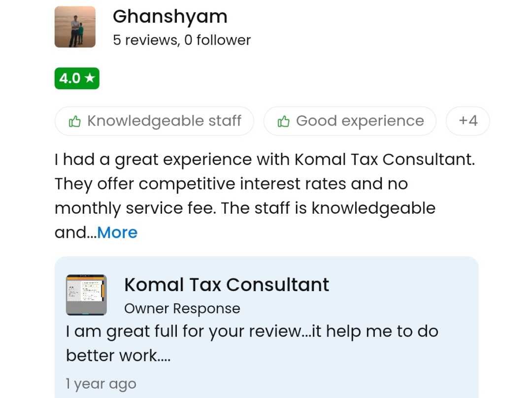Screen dimensions: 532x398
Task: Click the "They offer competitive interest rates" line
Action: point(231,184)
